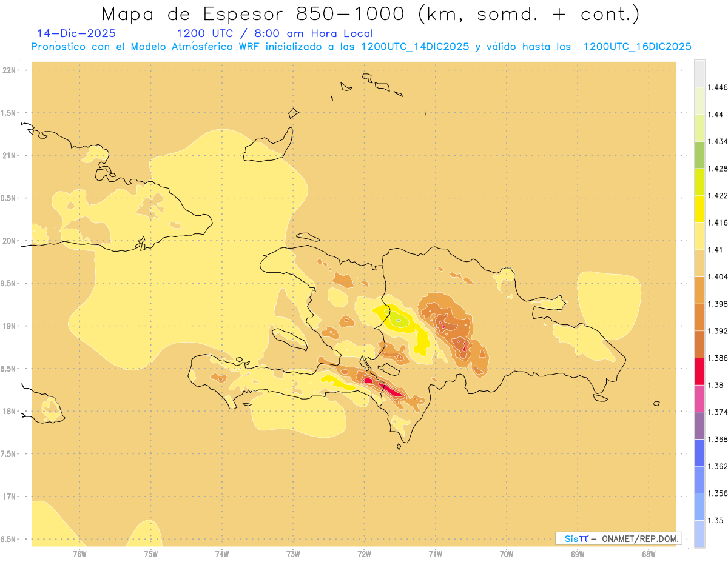728x562 pixels.
Task: Click the legend value '1.386'
Action: [718, 358]
